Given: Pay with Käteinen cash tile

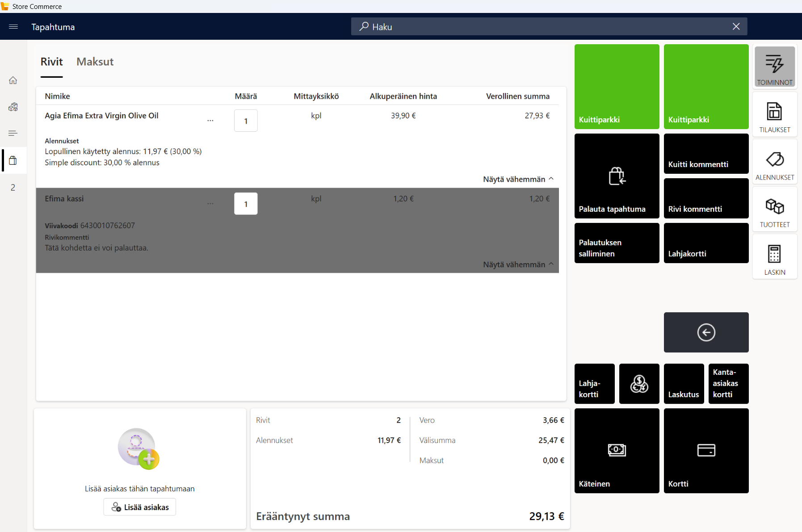Looking at the screenshot, I should pyautogui.click(x=617, y=451).
